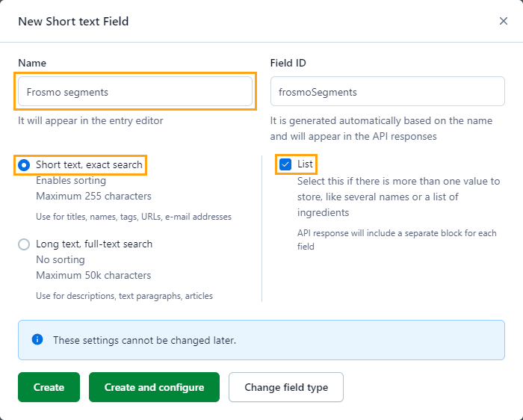Screen dimensions: 523x420
Task: Click the 'It will appear in the entry editor' hint
Action: pyautogui.click(x=90, y=120)
